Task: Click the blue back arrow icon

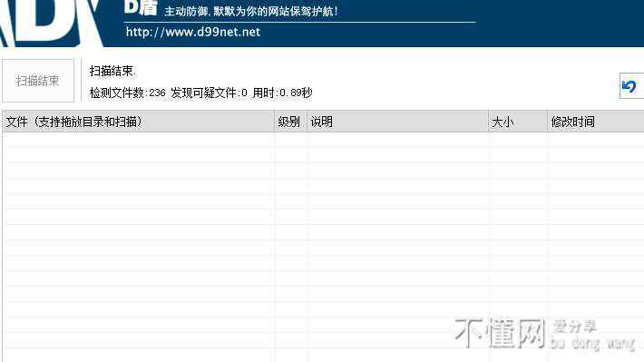Action: [629, 86]
